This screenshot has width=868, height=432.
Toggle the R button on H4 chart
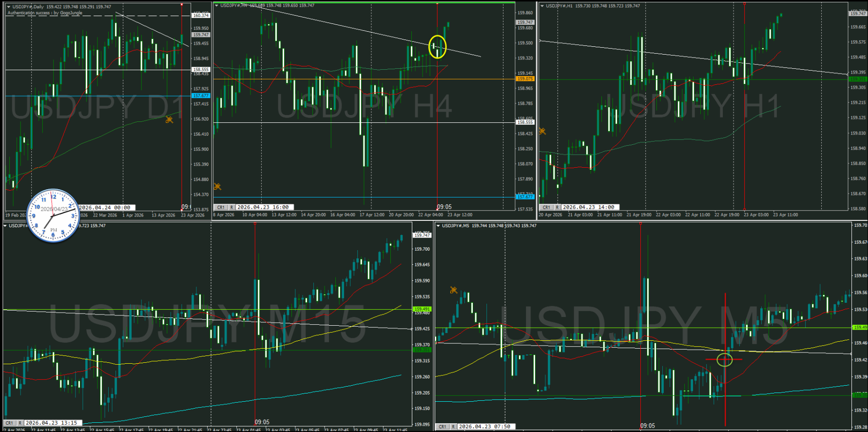(231, 207)
